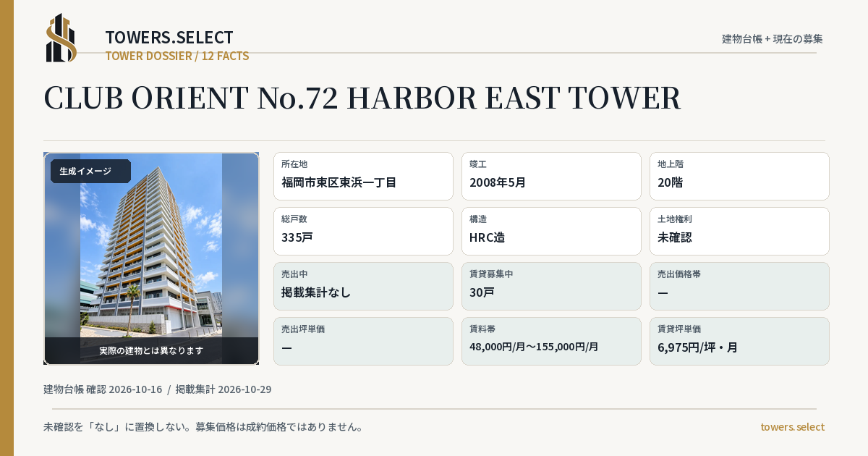Click the CLUB ORIENT No.72 HARBOR EAST TOWER title
This screenshot has height=456, width=868.
[362, 98]
